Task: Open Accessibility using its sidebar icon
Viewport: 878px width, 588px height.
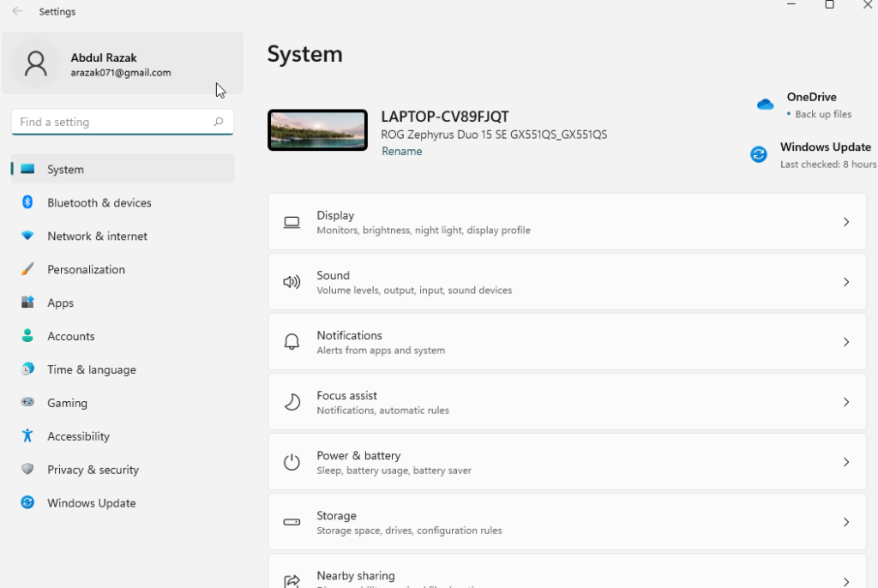Action: (27, 436)
